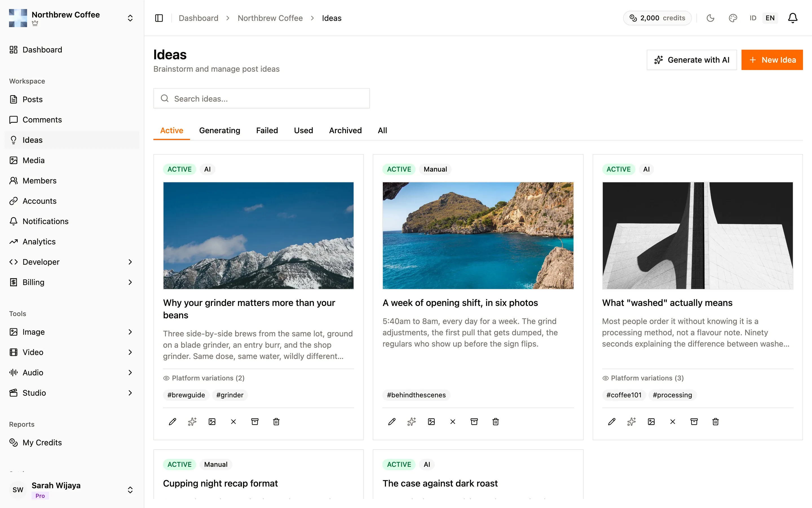The height and width of the screenshot is (508, 812).
Task: Open image icon on opening shift card
Action: [x=431, y=422]
